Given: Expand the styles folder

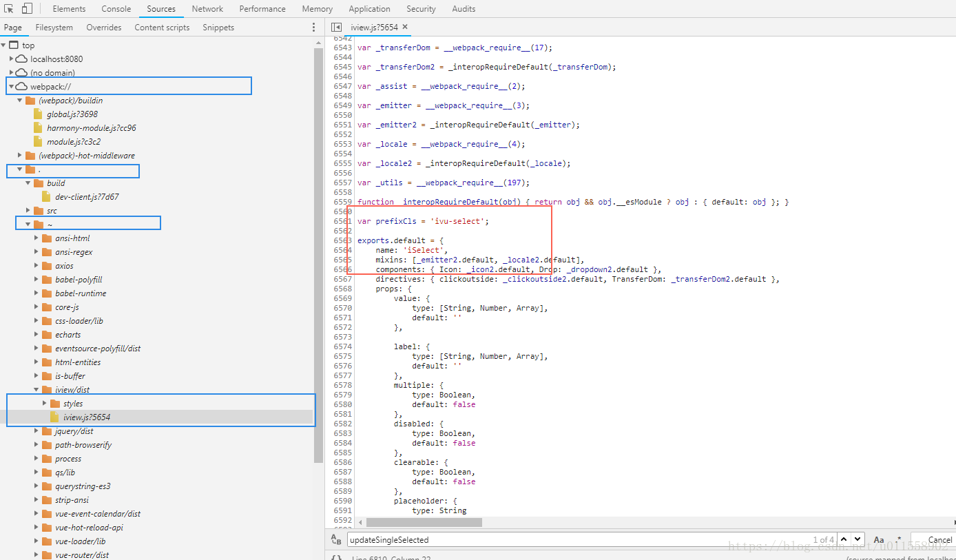Looking at the screenshot, I should (x=45, y=404).
